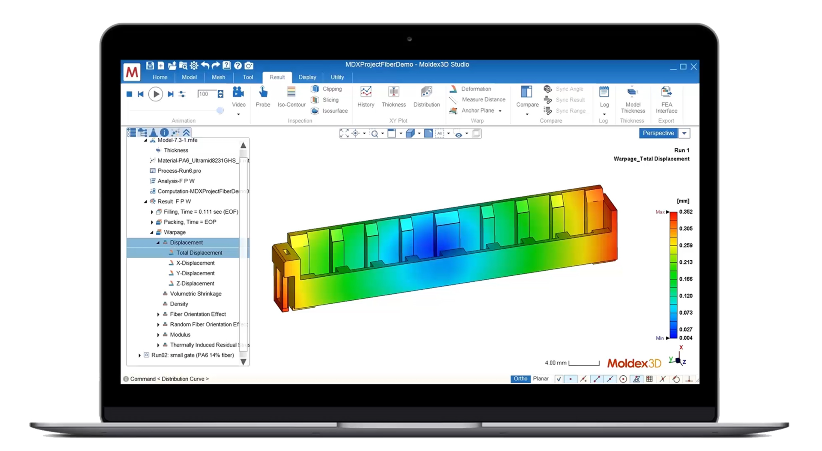Collapse the Warpage tree node

pos(152,232)
